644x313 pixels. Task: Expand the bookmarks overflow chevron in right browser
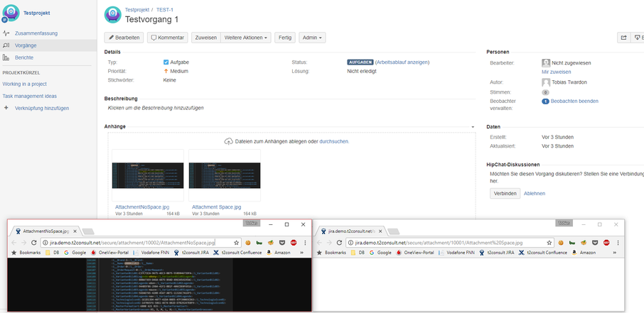614,253
